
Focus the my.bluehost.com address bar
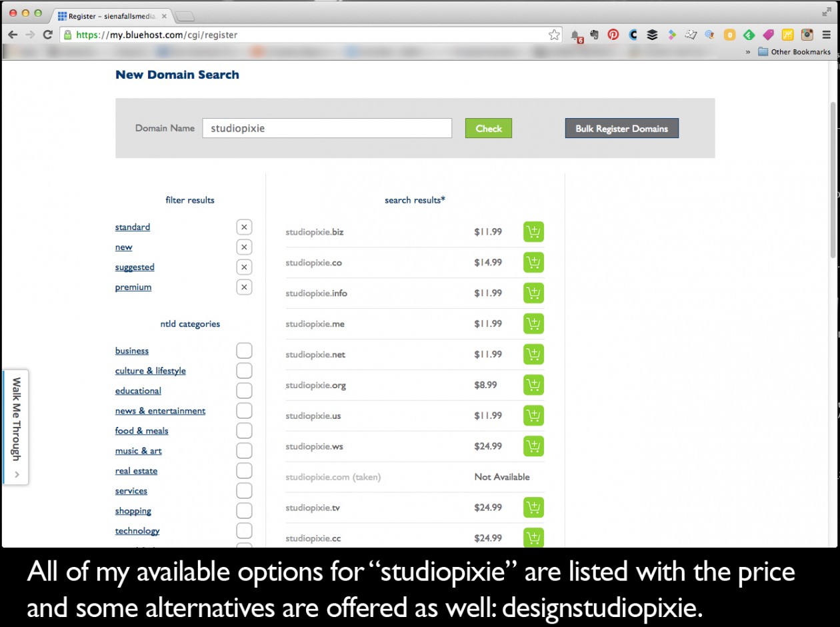pos(311,35)
